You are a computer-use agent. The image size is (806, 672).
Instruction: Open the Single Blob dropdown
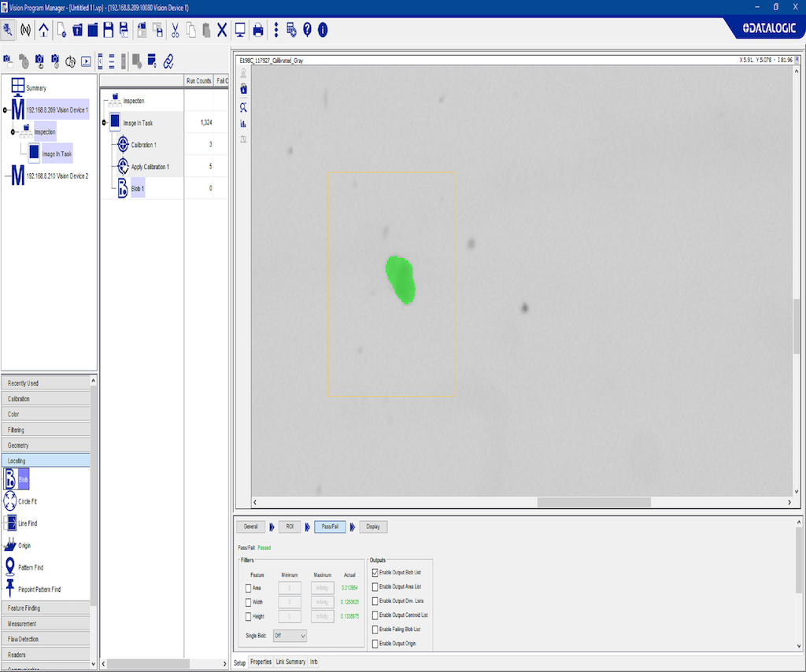289,635
